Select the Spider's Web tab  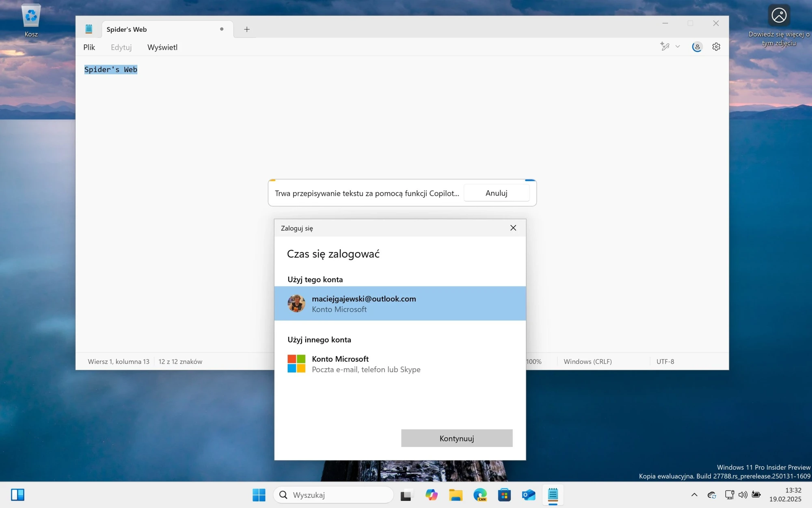pyautogui.click(x=167, y=29)
